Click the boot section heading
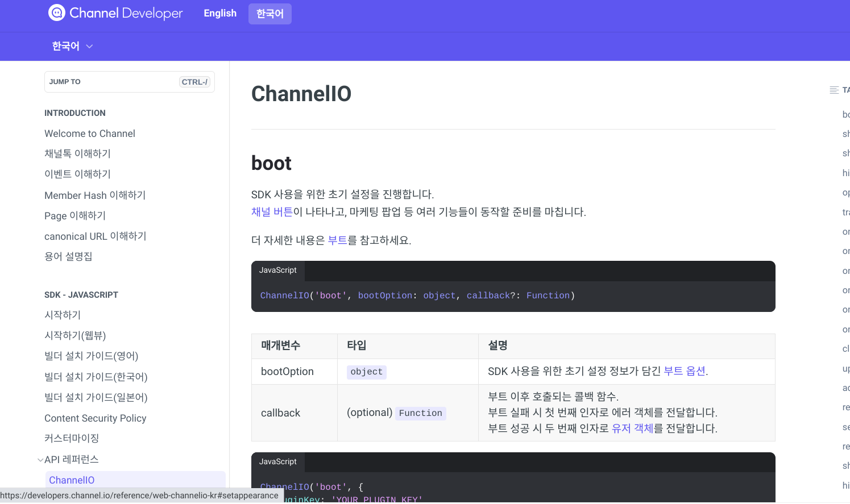 [271, 164]
